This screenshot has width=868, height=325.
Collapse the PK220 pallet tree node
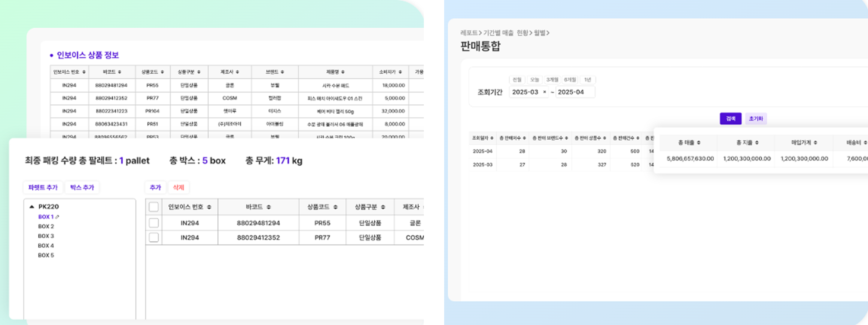coord(32,207)
